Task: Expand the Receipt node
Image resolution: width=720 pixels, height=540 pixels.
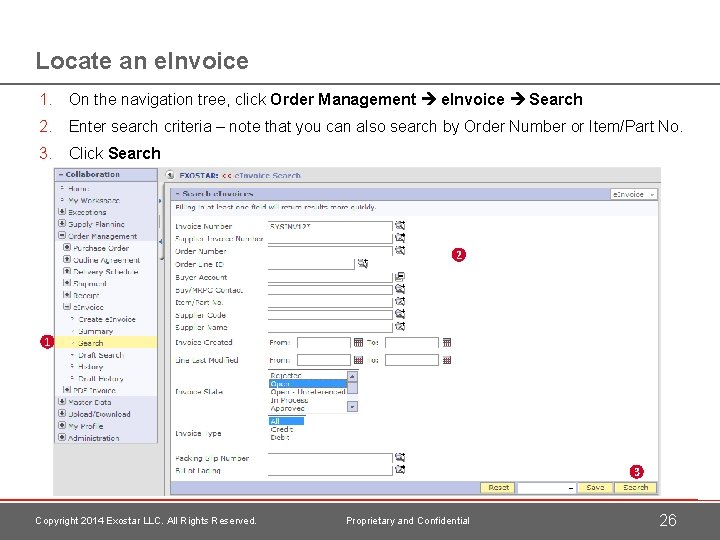Action: click(67, 295)
